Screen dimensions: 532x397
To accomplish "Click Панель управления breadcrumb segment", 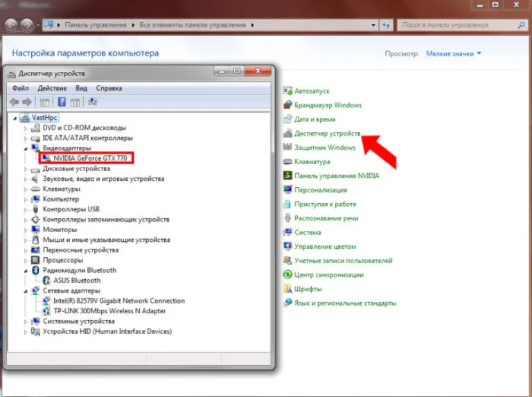I will [96, 25].
